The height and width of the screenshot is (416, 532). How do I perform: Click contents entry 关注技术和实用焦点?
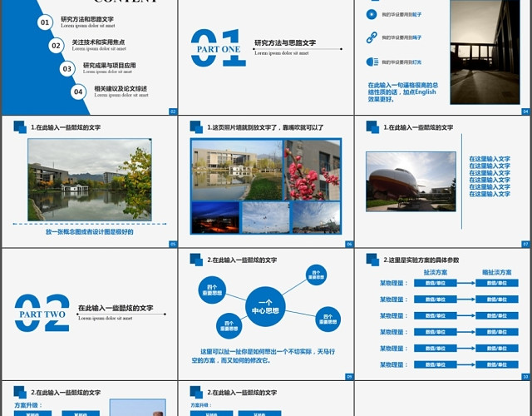[98, 42]
